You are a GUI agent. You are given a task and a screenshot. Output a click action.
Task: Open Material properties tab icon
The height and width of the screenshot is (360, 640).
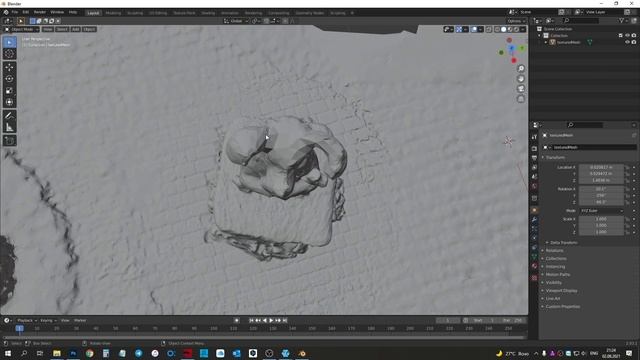[534, 266]
